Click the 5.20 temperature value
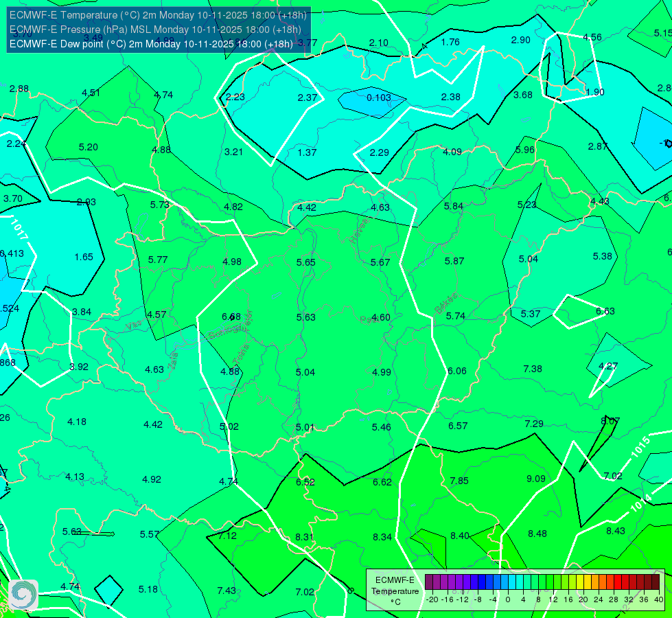Screen dimensions: 672x618 click(x=89, y=147)
